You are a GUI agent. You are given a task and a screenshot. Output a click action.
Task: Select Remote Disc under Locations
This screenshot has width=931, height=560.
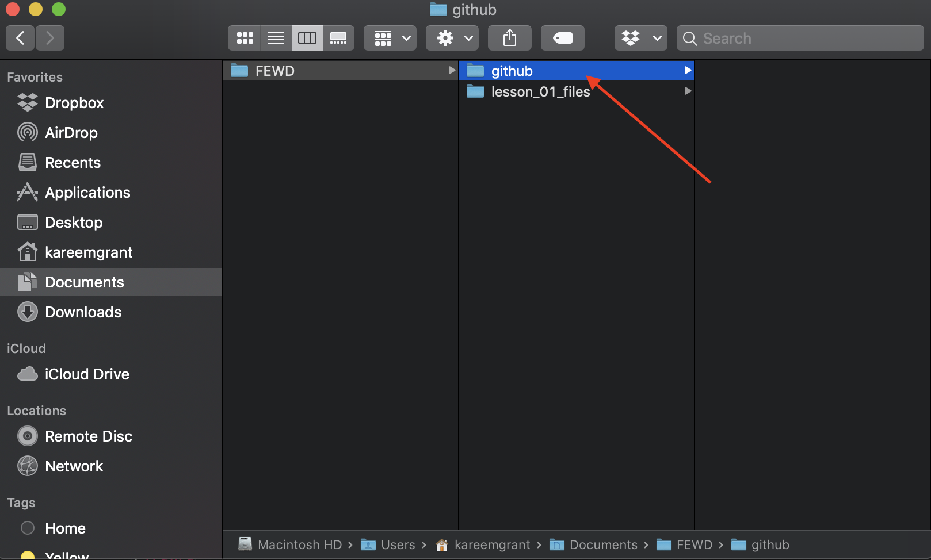111,436
